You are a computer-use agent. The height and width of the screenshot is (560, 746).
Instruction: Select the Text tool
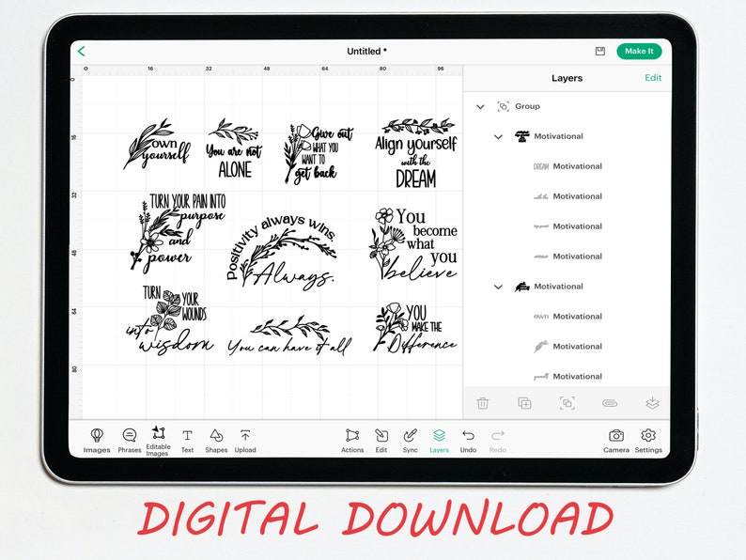(x=188, y=440)
